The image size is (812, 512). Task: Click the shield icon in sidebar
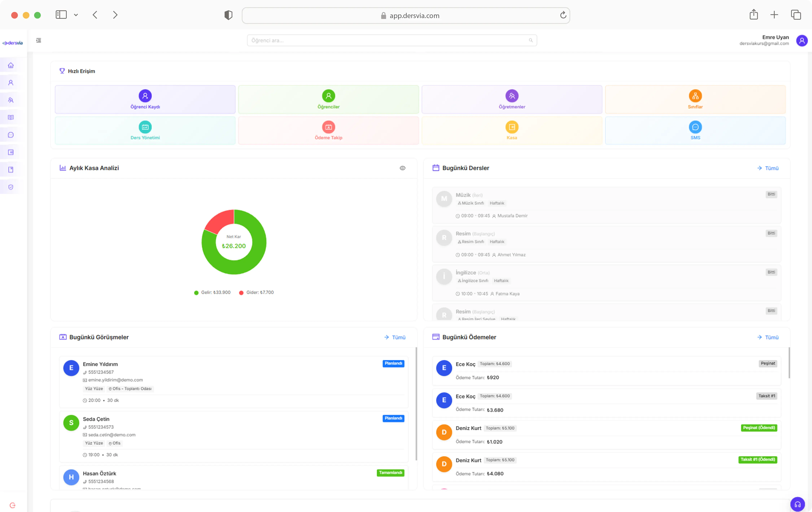[11, 187]
